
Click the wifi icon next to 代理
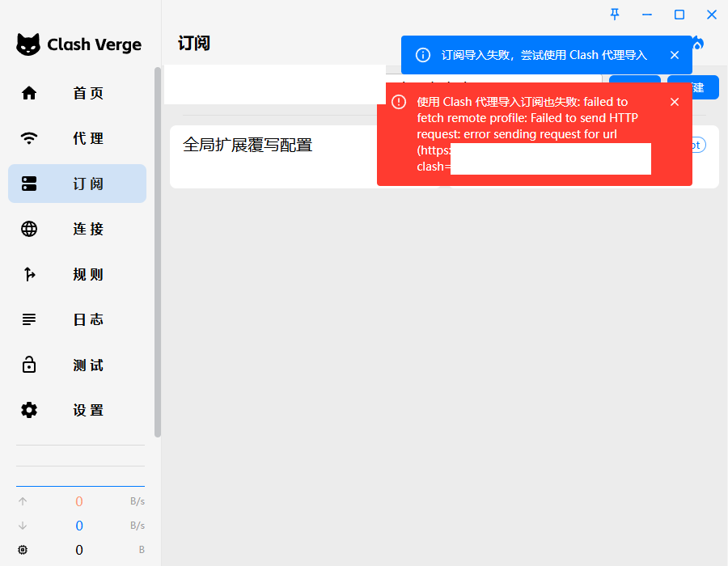pyautogui.click(x=29, y=138)
